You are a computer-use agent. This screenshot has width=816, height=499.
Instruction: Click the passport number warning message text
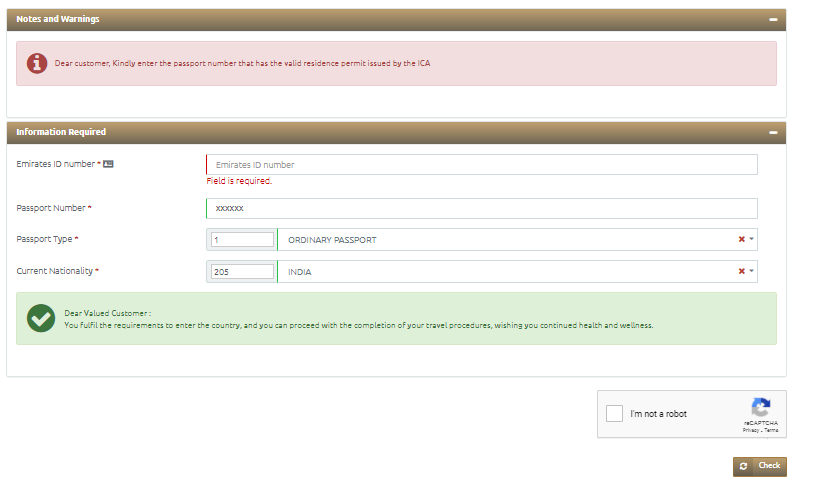click(243, 63)
